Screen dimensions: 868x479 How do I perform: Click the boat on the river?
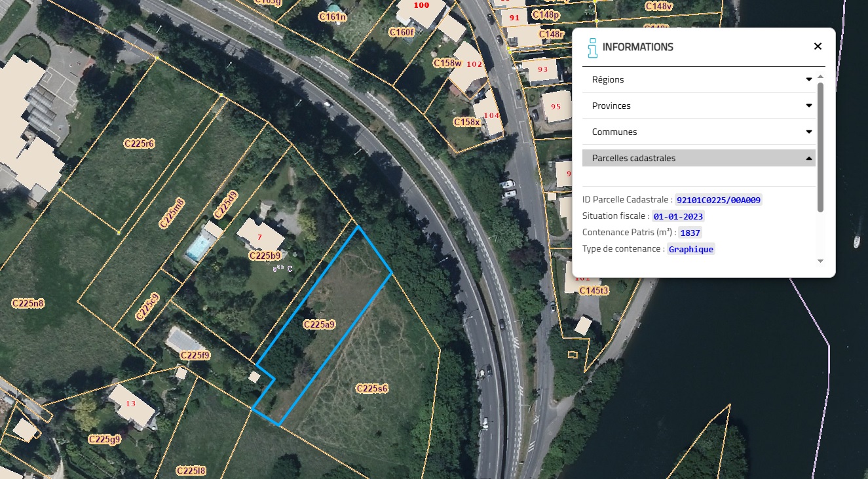856,242
